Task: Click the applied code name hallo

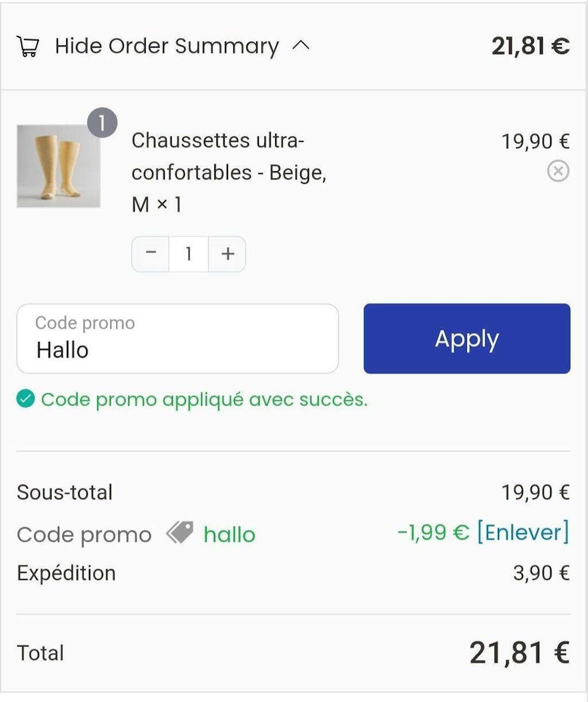Action: point(229,535)
